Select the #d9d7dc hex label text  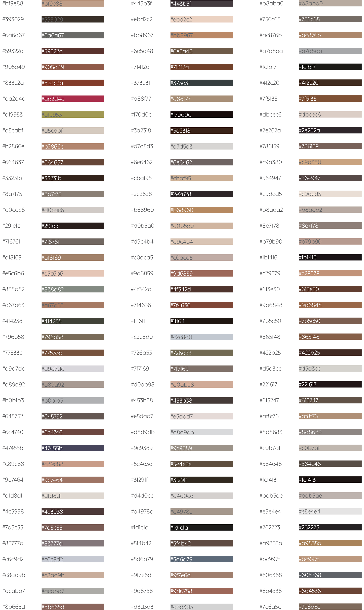pos(13,369)
